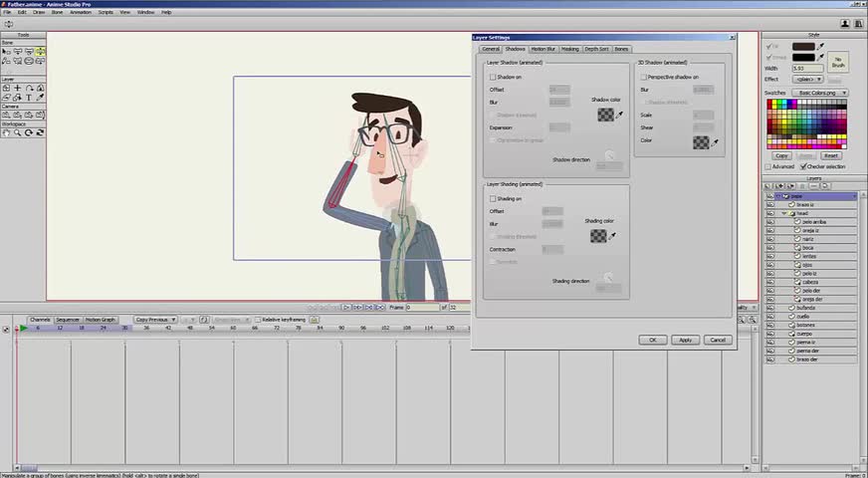
Task: Click the Shading color checkered swatch
Action: (x=598, y=236)
